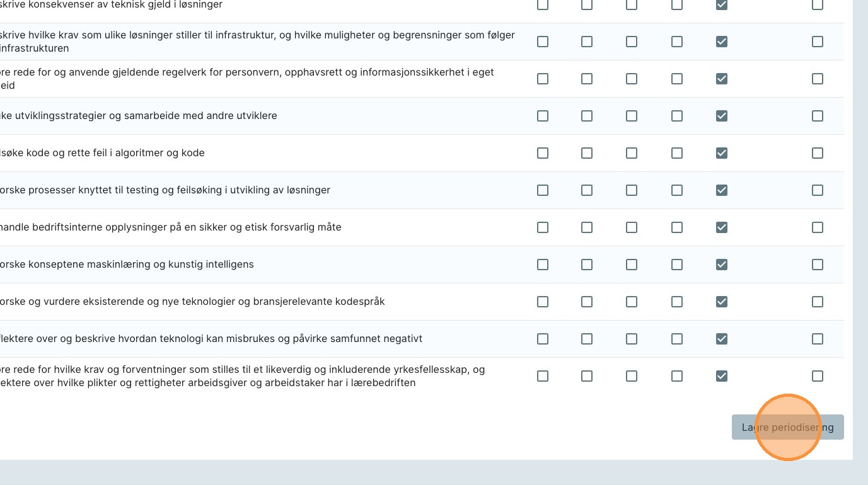Tick last checkbox in utviklingsstrategier row
Screen dimensions: 868x485
click(x=818, y=116)
